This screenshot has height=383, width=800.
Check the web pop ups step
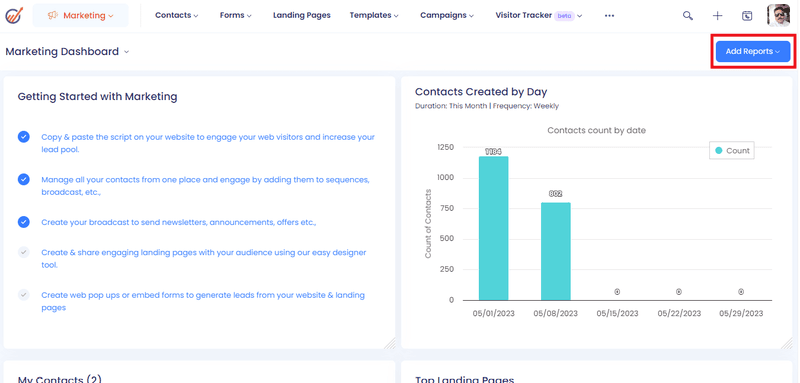(x=23, y=295)
